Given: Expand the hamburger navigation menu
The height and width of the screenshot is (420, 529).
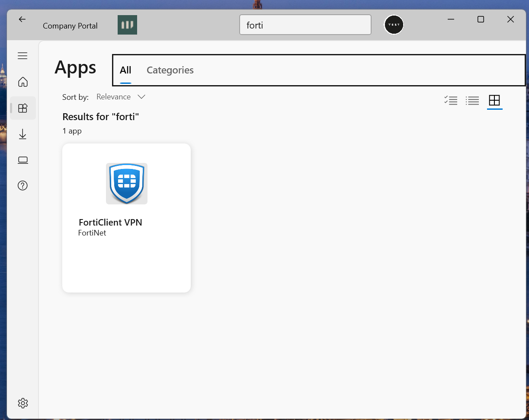Looking at the screenshot, I should tap(22, 56).
